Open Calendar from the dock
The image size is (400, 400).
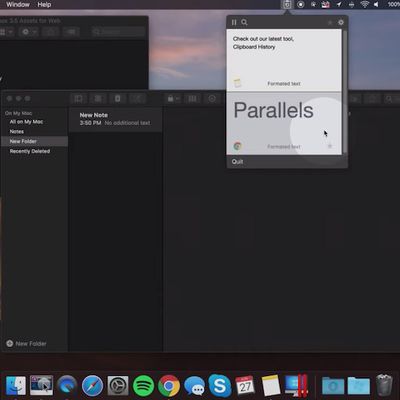[245, 386]
